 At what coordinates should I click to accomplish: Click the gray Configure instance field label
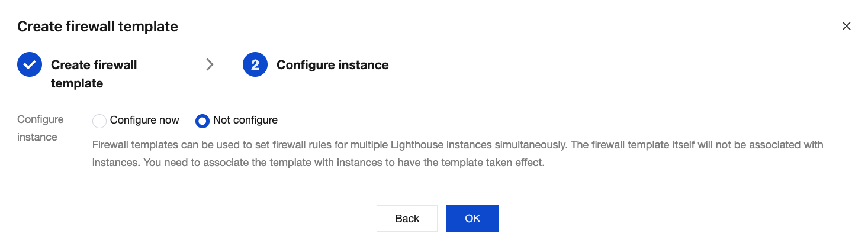40,128
